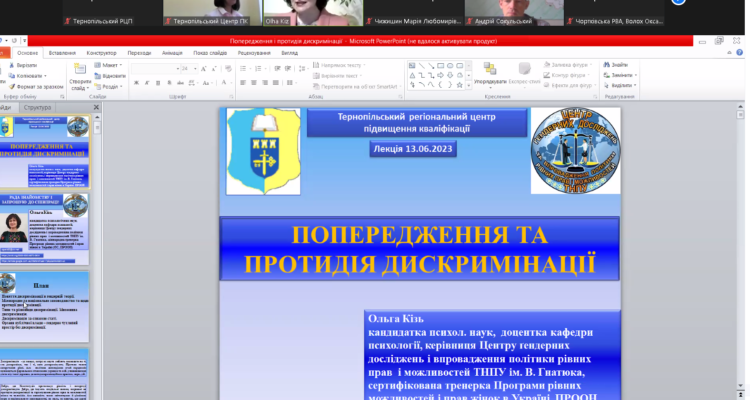Viewport: 750px width, 400px height.
Task: Toggle italic (К) formatting
Action: tap(147, 83)
